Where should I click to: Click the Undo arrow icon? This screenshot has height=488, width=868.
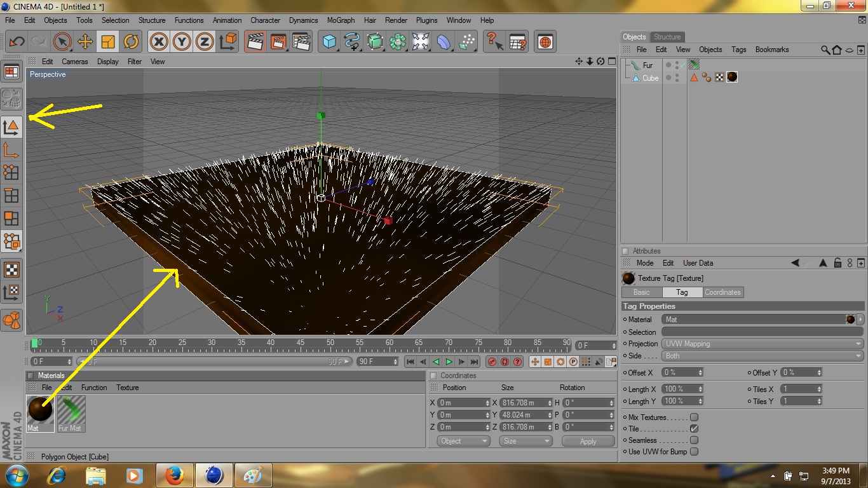(15, 41)
